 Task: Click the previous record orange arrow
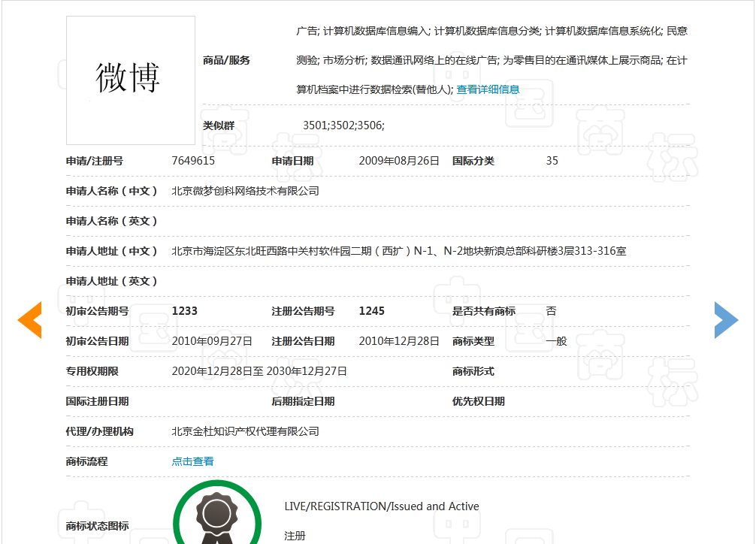coord(29,319)
